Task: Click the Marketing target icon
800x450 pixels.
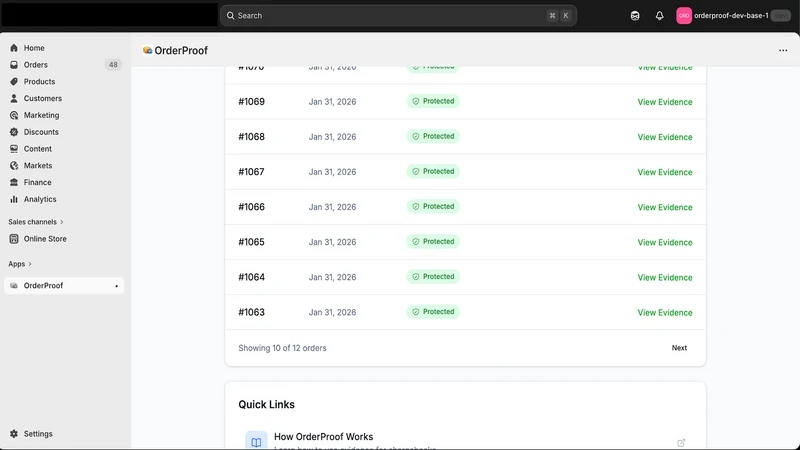Action: tap(14, 115)
